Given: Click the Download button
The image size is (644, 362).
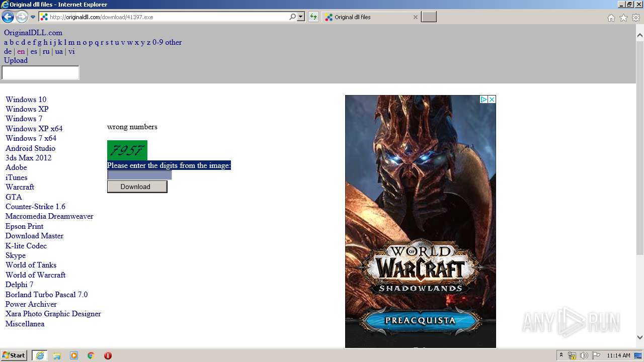Looking at the screenshot, I should (137, 187).
